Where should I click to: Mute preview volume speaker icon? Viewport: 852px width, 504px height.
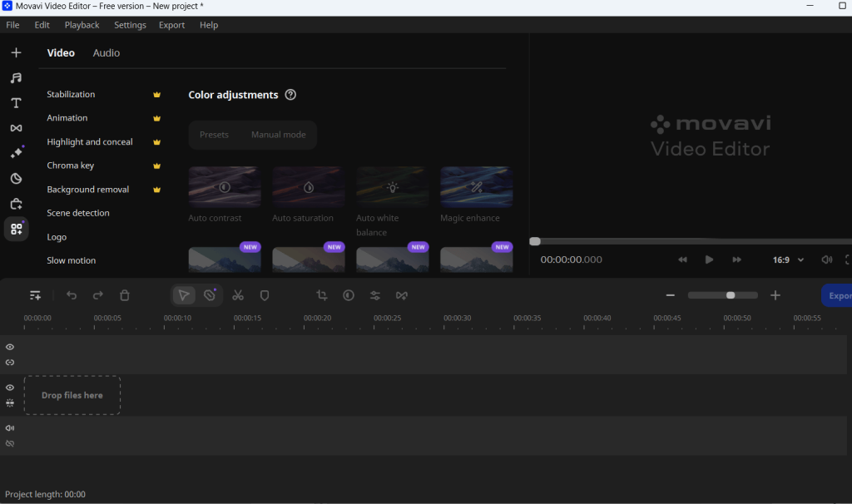pyautogui.click(x=826, y=259)
